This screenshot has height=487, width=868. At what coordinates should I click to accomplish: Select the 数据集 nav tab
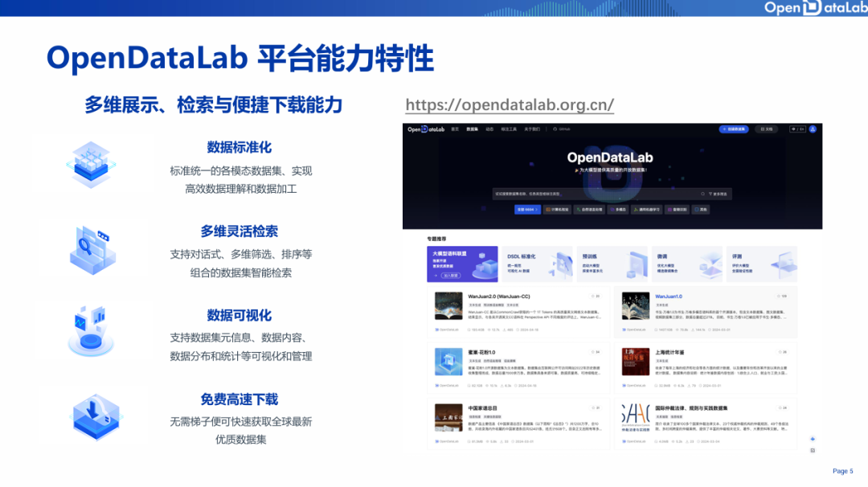pyautogui.click(x=472, y=129)
